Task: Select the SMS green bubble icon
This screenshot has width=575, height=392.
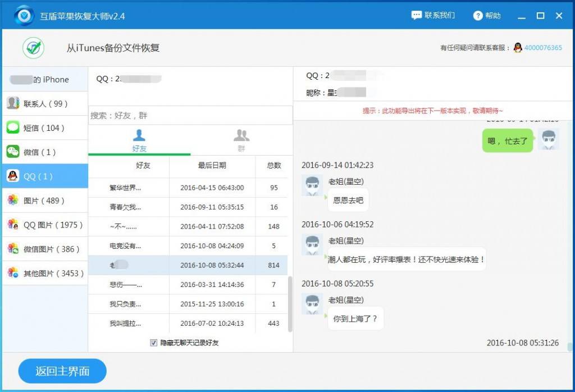Action: [x=13, y=127]
